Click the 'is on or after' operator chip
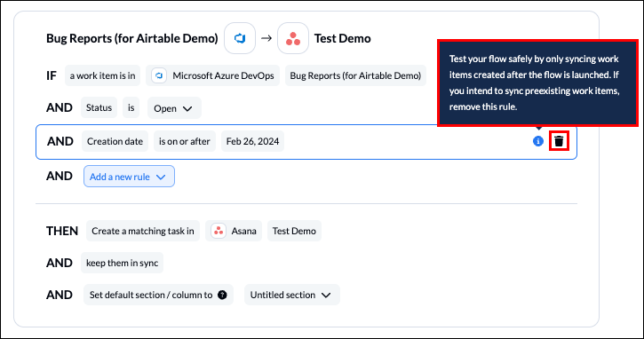The height and width of the screenshot is (339, 644). point(185,141)
